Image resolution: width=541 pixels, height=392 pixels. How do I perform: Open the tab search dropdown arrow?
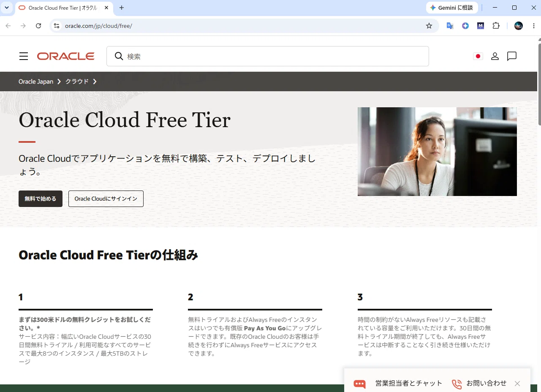[x=7, y=8]
